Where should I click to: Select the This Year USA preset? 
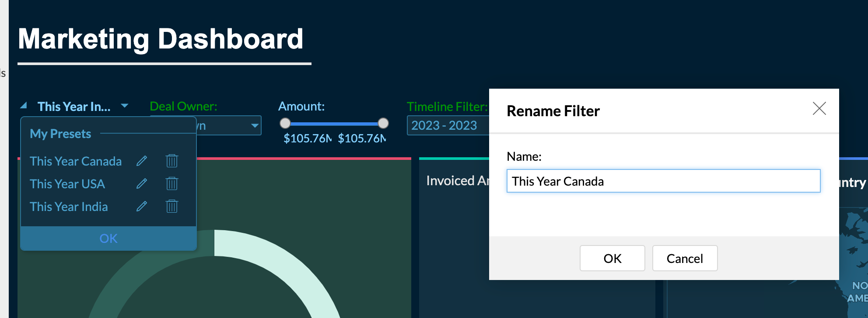tap(67, 184)
